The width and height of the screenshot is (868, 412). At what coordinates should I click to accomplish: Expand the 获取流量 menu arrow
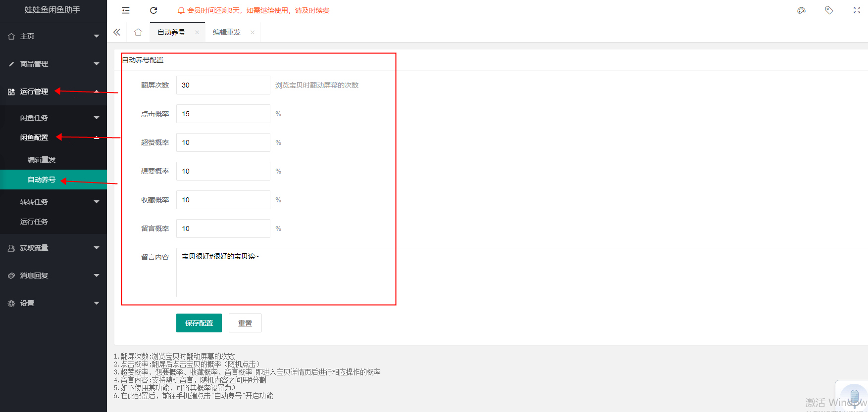click(x=97, y=248)
